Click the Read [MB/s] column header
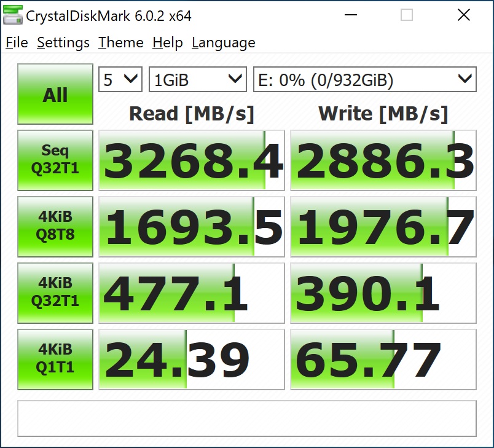The image size is (494, 448). (192, 114)
